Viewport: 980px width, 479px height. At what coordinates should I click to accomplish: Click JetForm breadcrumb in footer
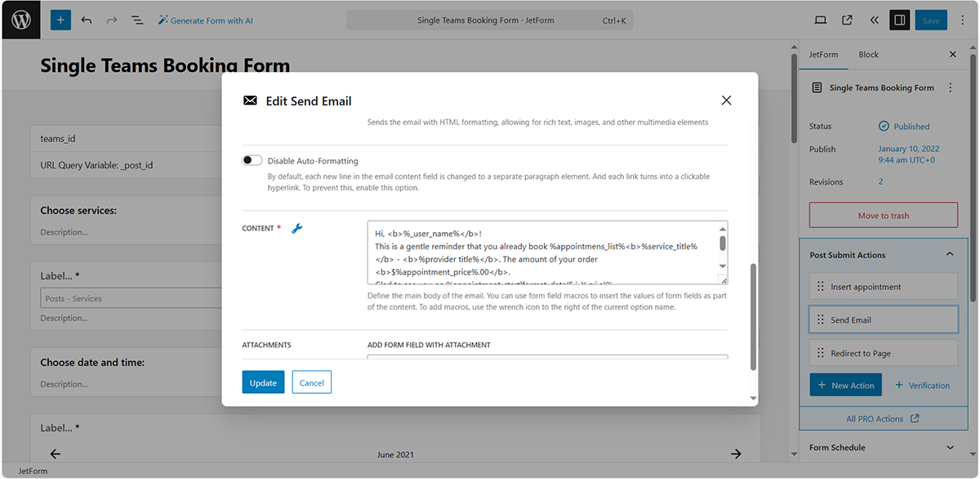(32, 471)
